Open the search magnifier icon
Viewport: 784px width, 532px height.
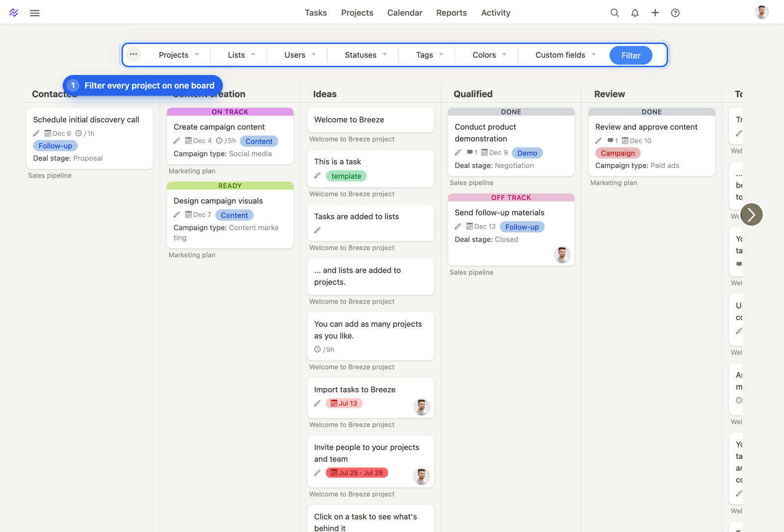click(x=614, y=13)
